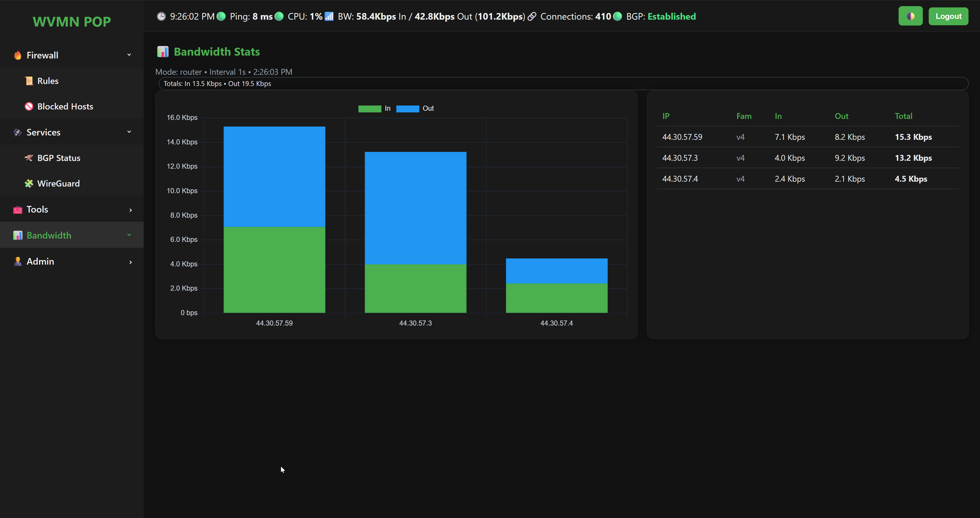
Task: Click the fire icon next to Firewall
Action: point(18,56)
